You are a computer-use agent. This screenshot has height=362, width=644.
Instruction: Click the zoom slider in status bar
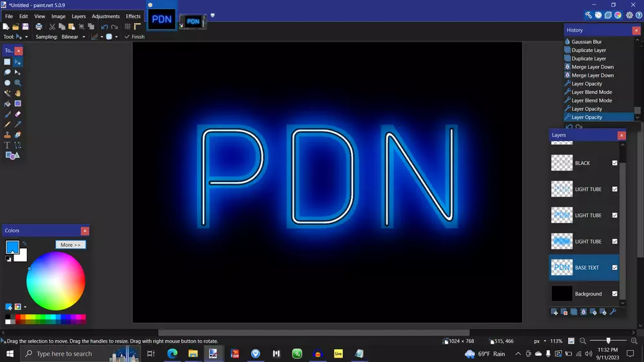click(x=609, y=341)
